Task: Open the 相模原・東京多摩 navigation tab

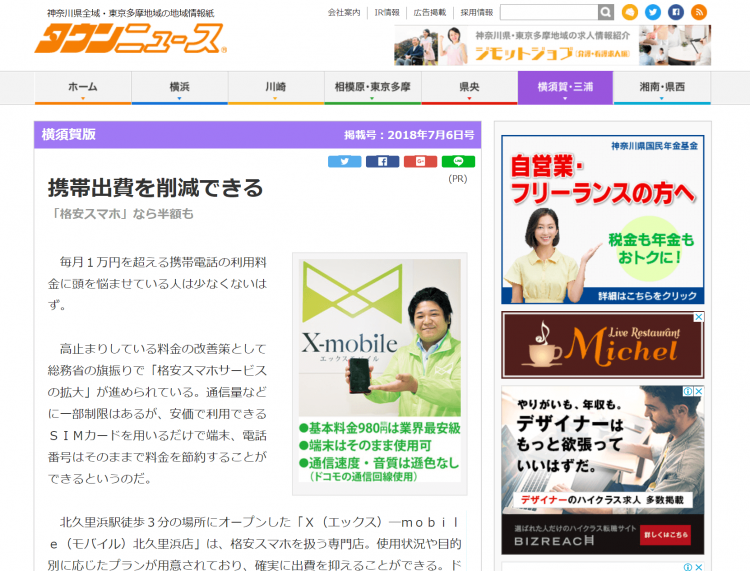Action: pos(373,88)
